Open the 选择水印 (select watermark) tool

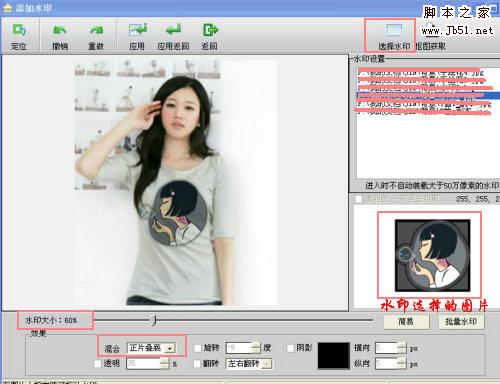394,36
